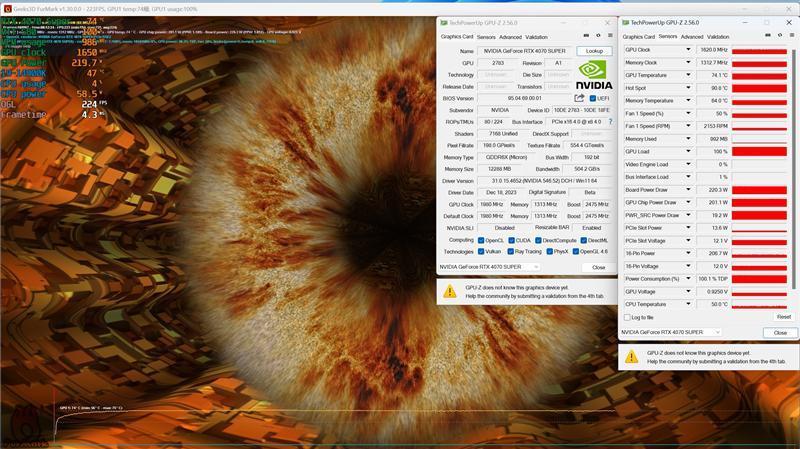Open CPU Temperature sensor dropdown arrow
Viewport: 800px width, 449px height.
pyautogui.click(x=688, y=304)
